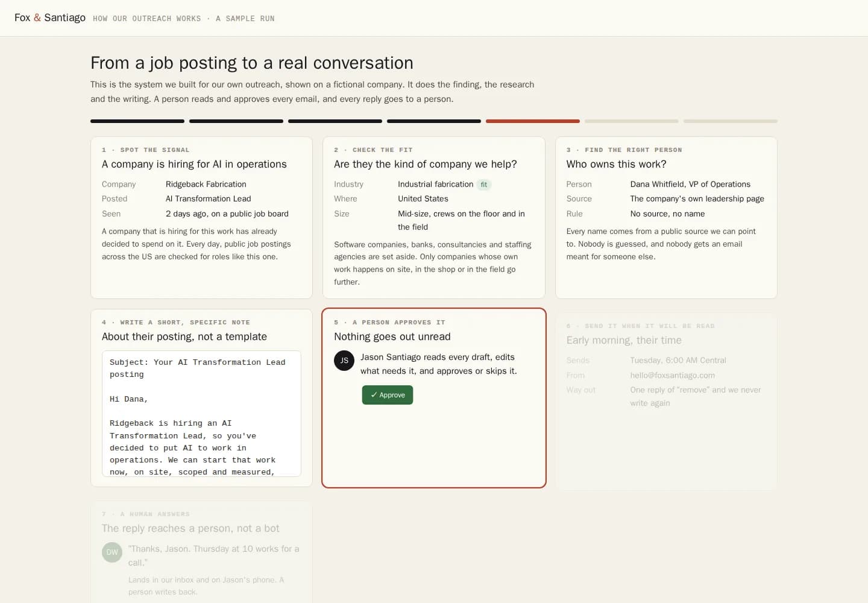Open the Fox & Santiago logo link
This screenshot has height=603, width=868.
point(50,18)
